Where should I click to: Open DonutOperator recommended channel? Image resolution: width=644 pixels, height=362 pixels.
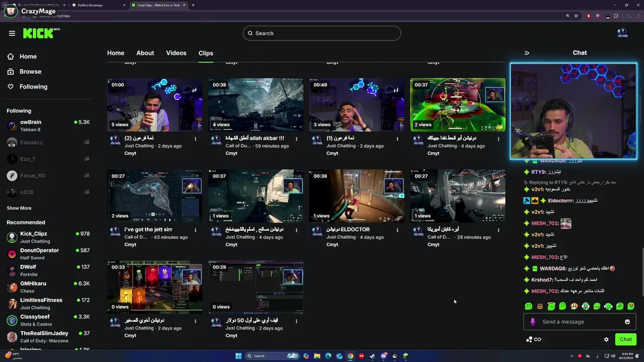pyautogui.click(x=48, y=254)
